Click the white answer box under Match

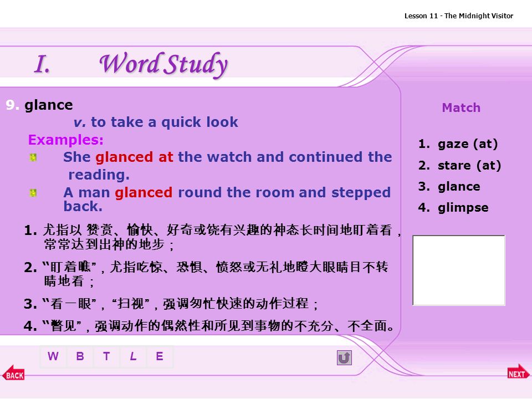coord(459,270)
